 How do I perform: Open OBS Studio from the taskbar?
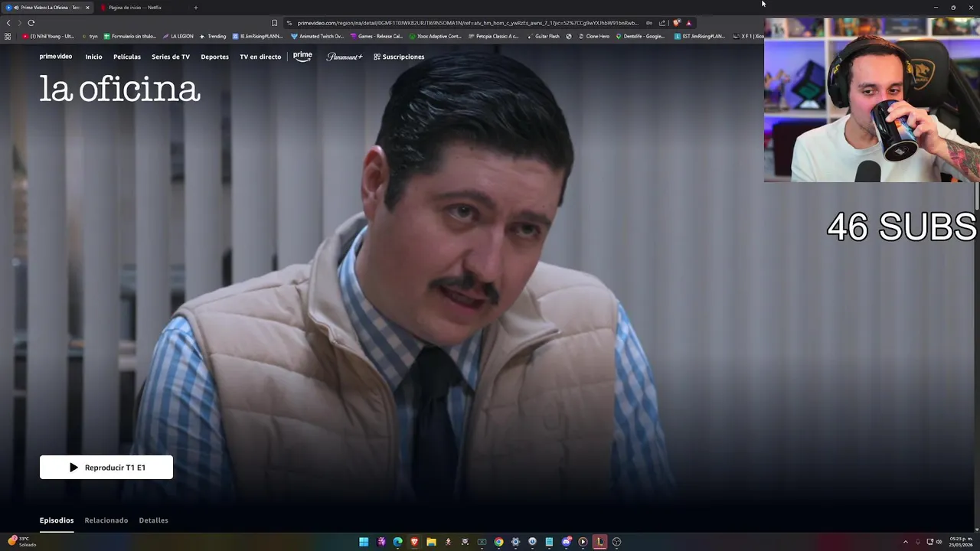(x=616, y=542)
